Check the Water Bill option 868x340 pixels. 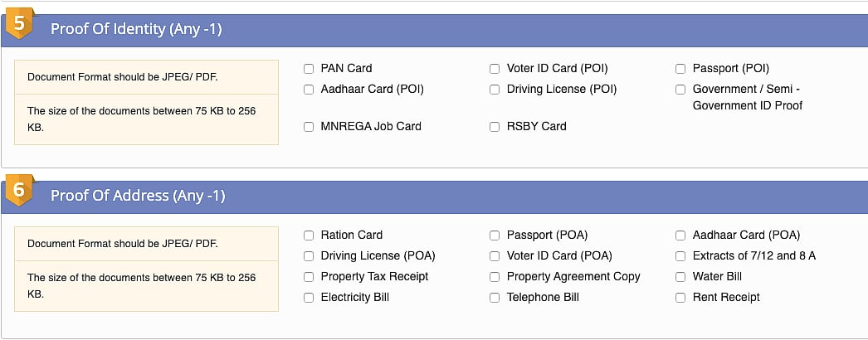(680, 277)
